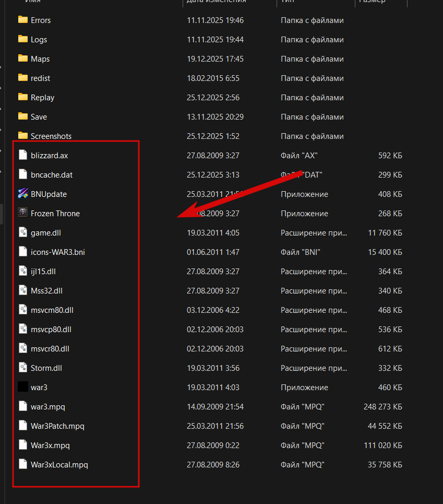
Task: Click the black war3 application icon
Action: 23,386
